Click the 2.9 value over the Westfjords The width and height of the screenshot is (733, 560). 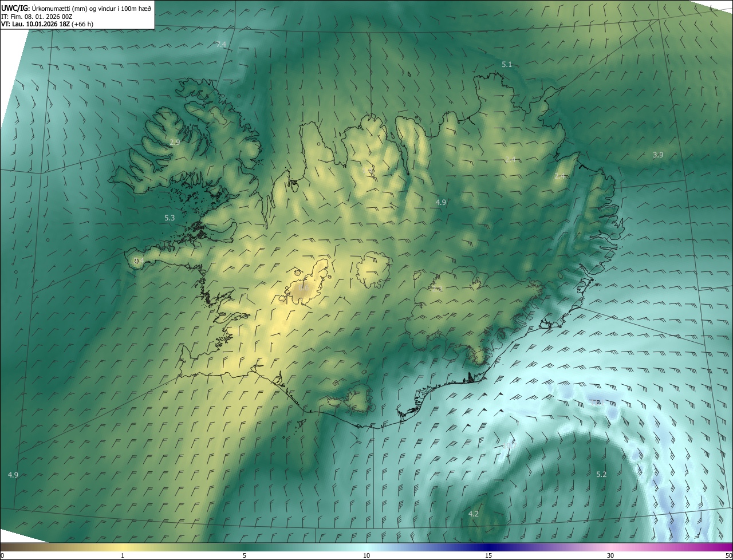point(175,142)
